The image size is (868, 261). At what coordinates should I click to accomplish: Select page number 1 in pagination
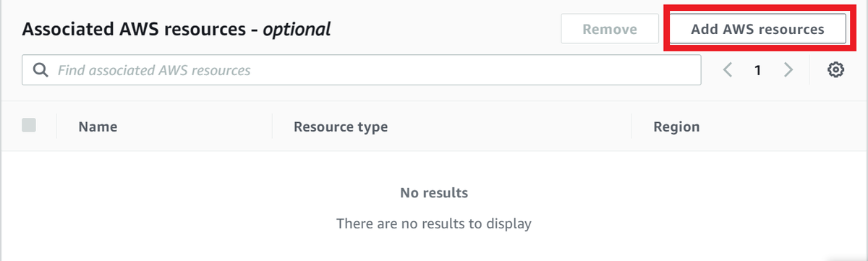[758, 70]
